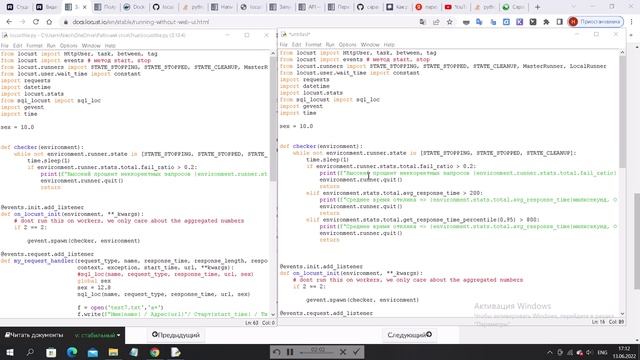640x360 pixels.
Task: Show hidden system tray icons chevron
Action: point(550,352)
